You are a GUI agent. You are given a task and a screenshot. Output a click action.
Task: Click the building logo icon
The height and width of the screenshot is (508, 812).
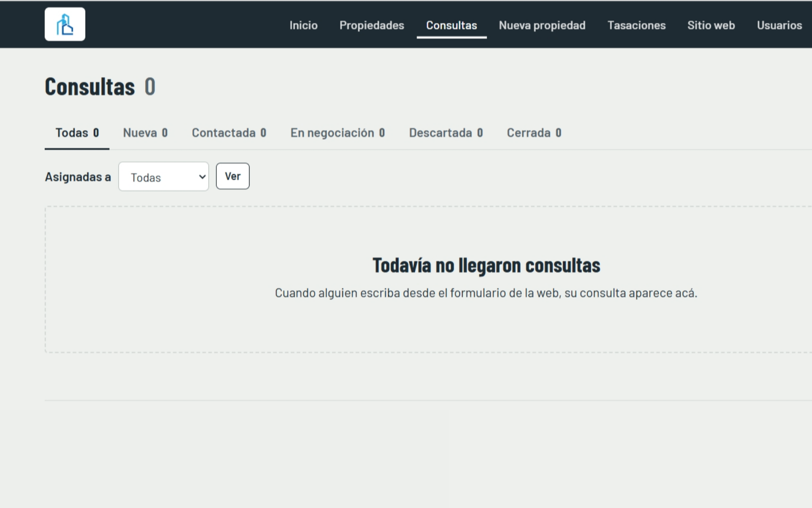65,24
